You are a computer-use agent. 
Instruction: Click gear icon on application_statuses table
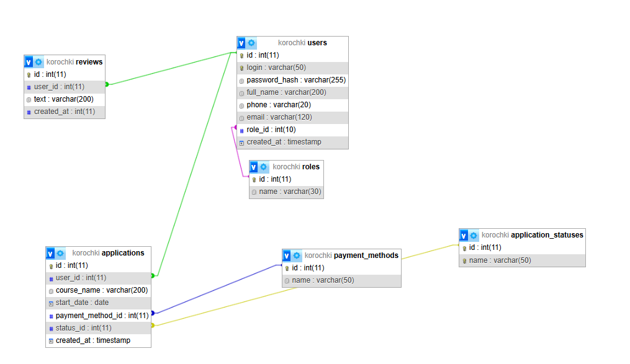click(x=474, y=235)
